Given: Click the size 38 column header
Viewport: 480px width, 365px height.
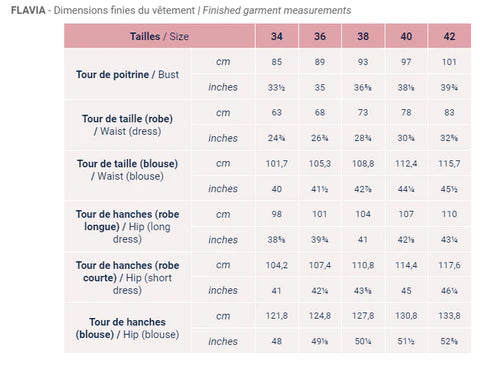Looking at the screenshot, I should pyautogui.click(x=363, y=36).
